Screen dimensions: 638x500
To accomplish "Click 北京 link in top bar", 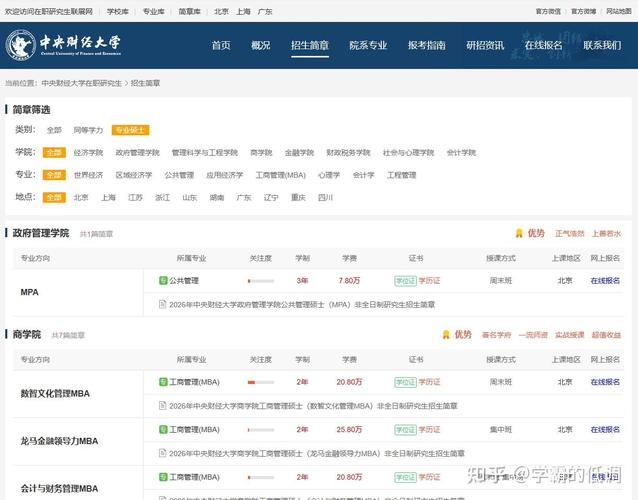I will click(x=221, y=11).
